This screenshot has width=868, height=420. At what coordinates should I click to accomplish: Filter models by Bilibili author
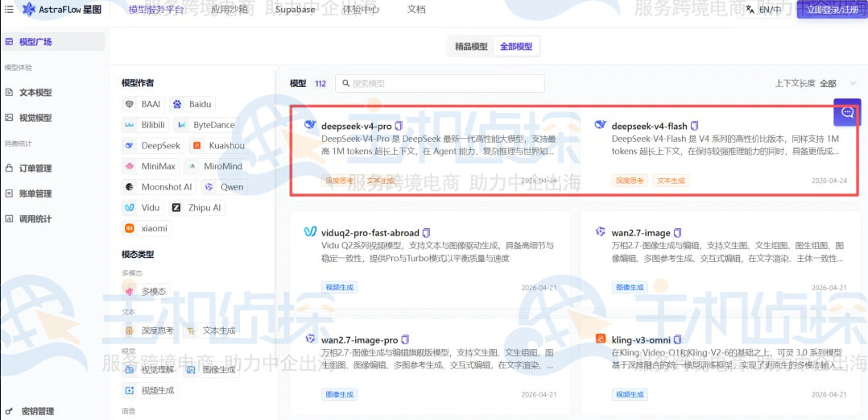pos(145,125)
